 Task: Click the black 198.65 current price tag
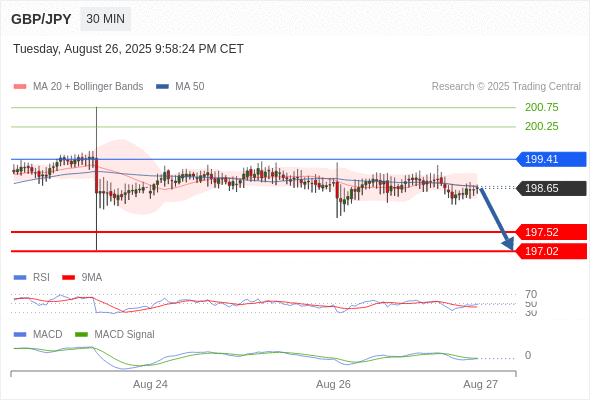551,188
